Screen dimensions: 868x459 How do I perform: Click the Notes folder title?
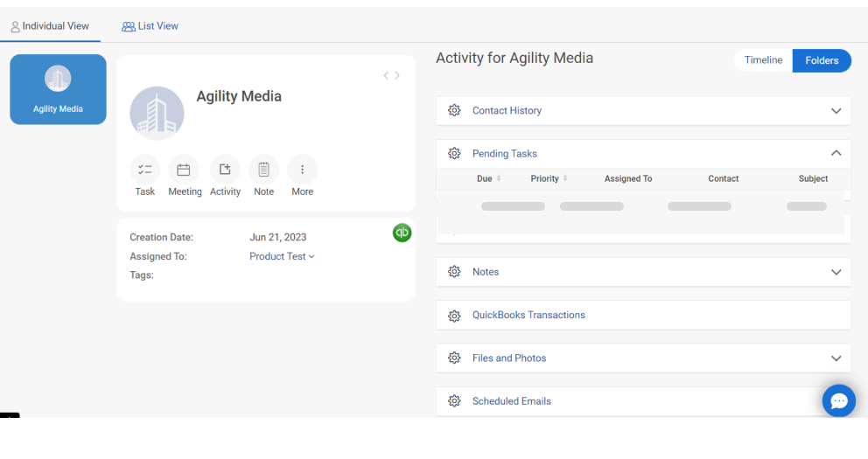(x=486, y=272)
